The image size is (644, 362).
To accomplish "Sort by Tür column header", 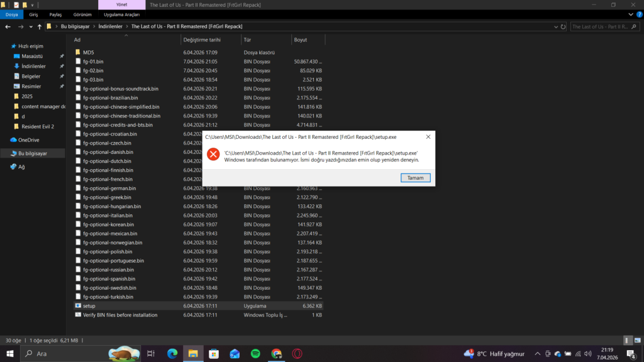I will [266, 40].
